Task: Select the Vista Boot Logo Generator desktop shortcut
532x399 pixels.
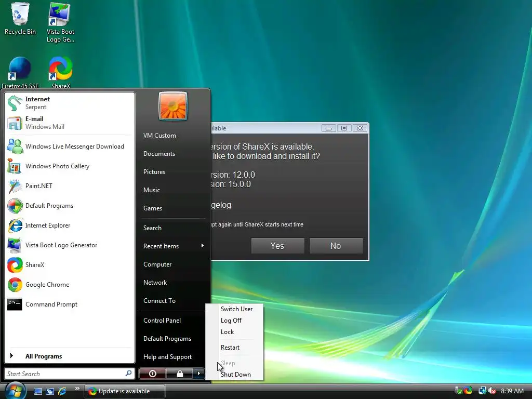Action: pyautogui.click(x=60, y=22)
